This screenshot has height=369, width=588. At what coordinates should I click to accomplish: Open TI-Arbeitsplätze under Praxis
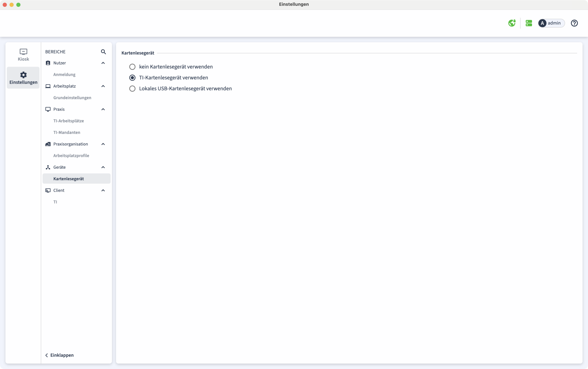coord(68,121)
